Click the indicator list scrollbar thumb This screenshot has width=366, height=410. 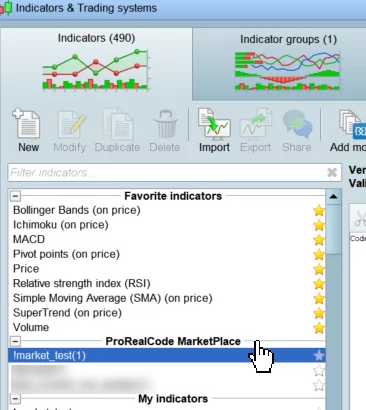pos(333,229)
